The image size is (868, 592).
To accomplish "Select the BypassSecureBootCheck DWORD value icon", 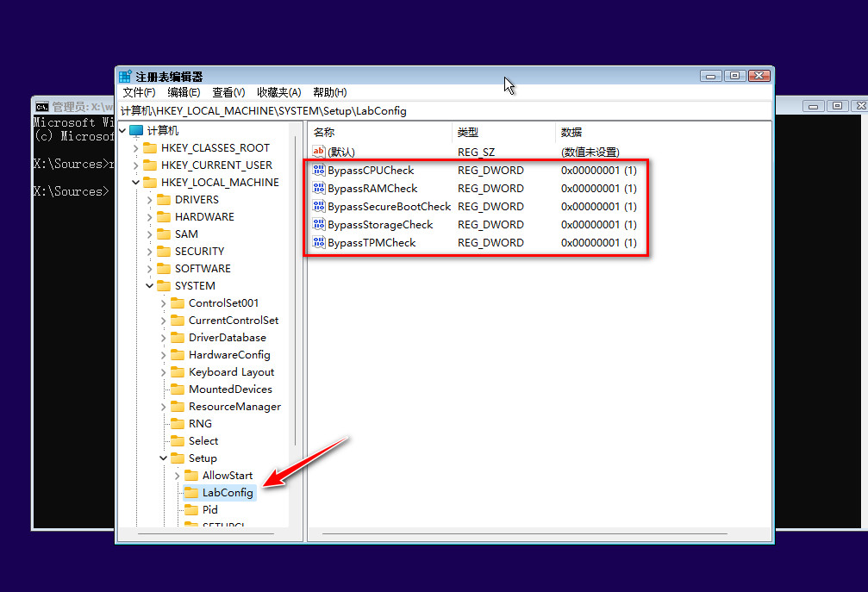I will (x=318, y=206).
